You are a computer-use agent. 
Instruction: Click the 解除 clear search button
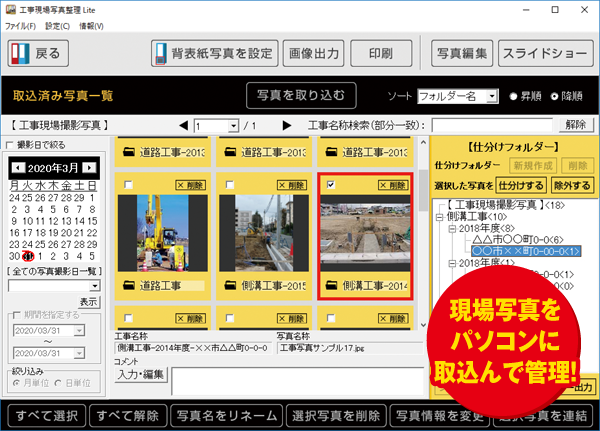[576, 125]
